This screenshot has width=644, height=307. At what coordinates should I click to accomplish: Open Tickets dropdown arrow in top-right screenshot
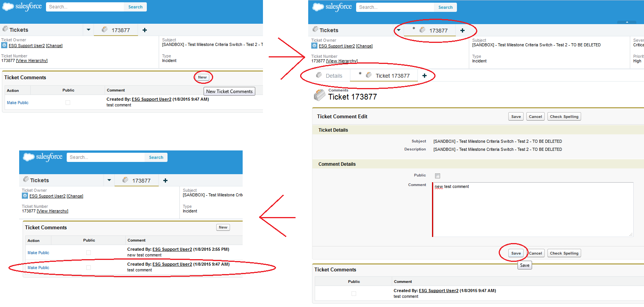pyautogui.click(x=399, y=30)
